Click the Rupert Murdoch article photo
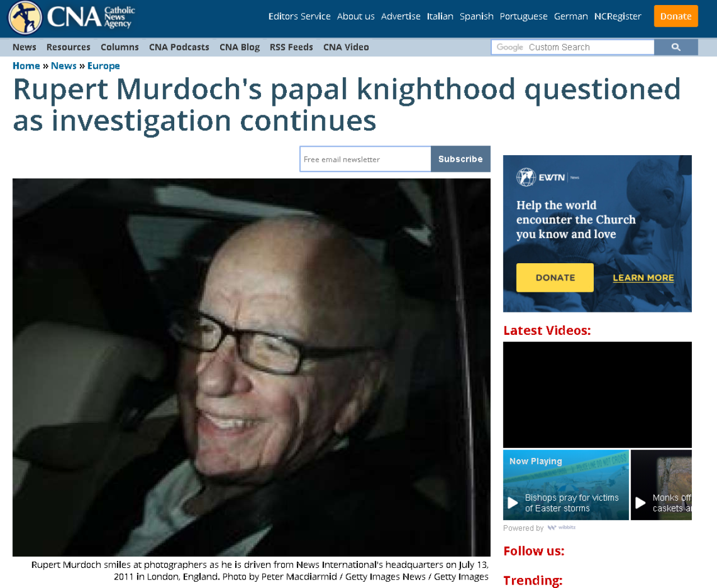This screenshot has width=717, height=588. tap(252, 367)
